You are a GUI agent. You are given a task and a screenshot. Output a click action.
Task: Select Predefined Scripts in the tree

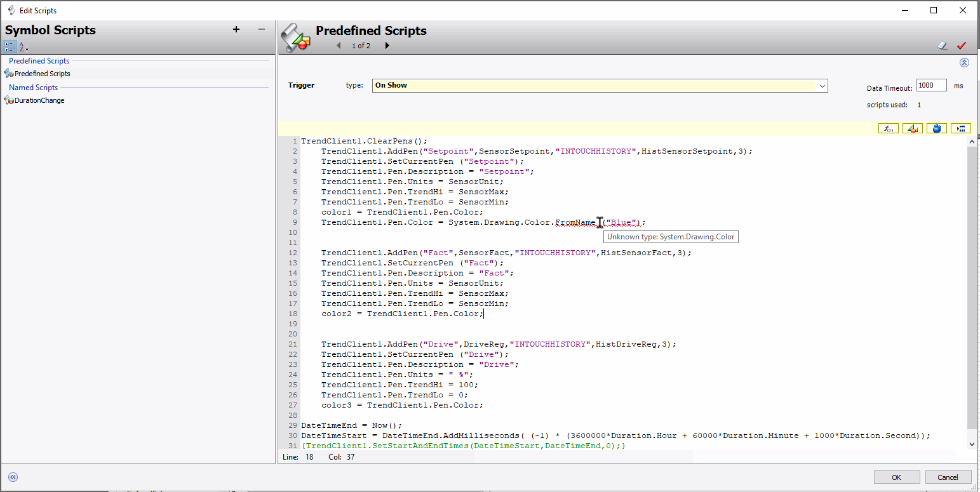tap(42, 74)
